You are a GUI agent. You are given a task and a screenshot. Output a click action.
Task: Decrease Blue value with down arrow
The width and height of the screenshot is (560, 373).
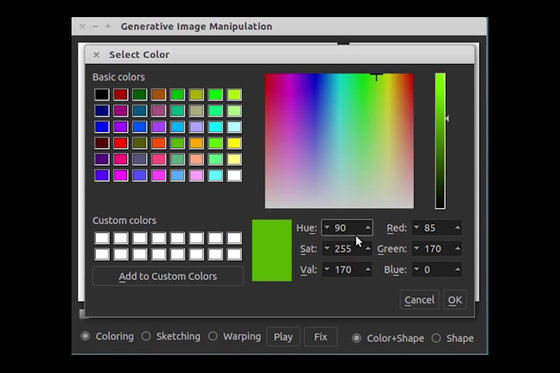tap(416, 269)
